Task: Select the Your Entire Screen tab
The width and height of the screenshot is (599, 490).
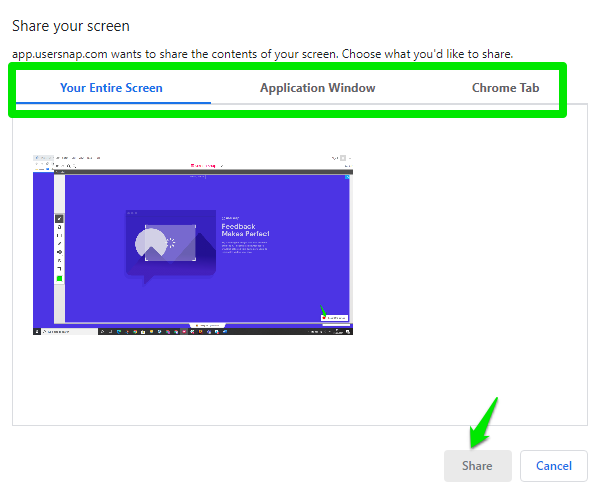Action: 111,88
